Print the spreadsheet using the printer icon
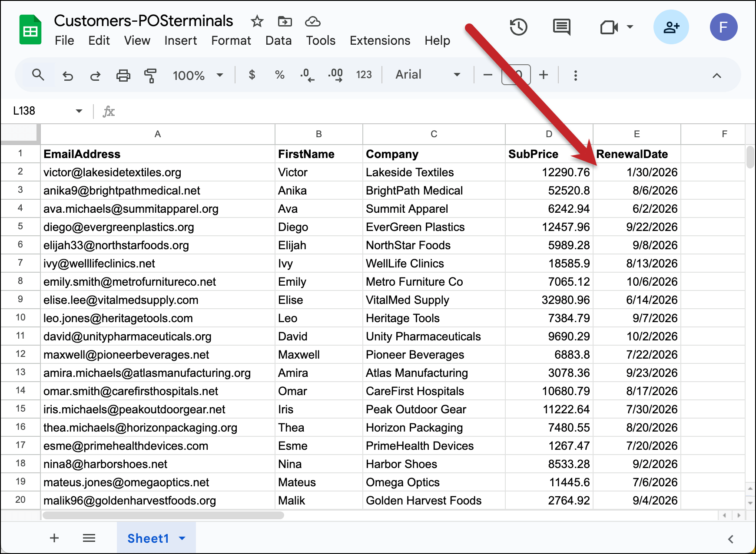This screenshot has width=756, height=554. pos(123,76)
